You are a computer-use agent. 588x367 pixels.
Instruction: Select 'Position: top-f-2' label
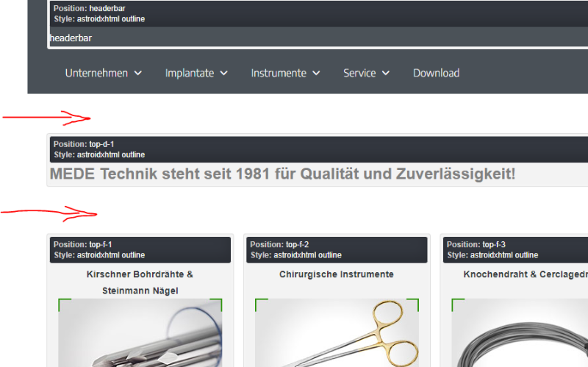tap(279, 245)
